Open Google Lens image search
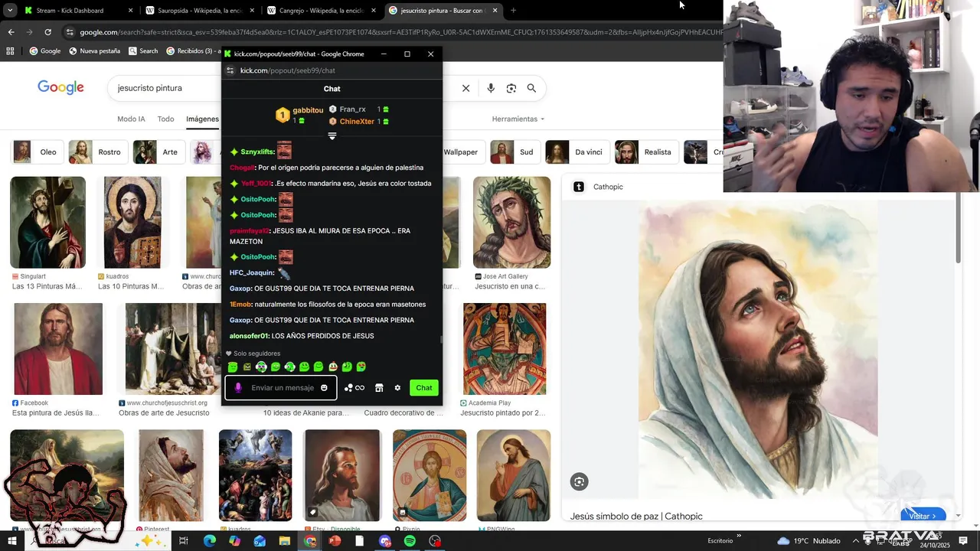Image resolution: width=980 pixels, height=551 pixels. pyautogui.click(x=511, y=88)
